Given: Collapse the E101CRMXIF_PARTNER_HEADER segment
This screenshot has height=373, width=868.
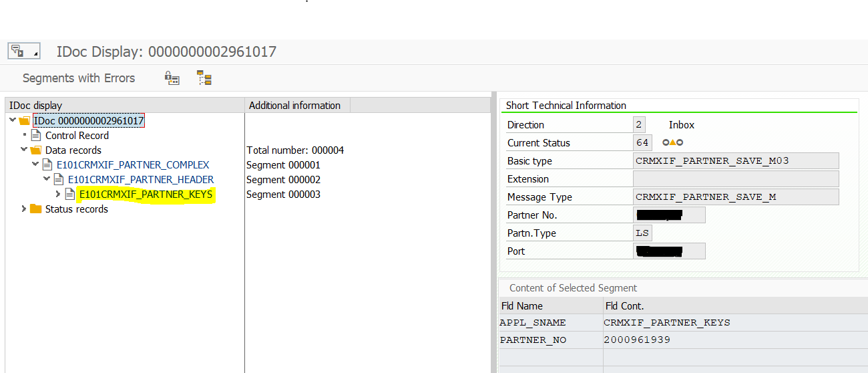Looking at the screenshot, I should 47,180.
